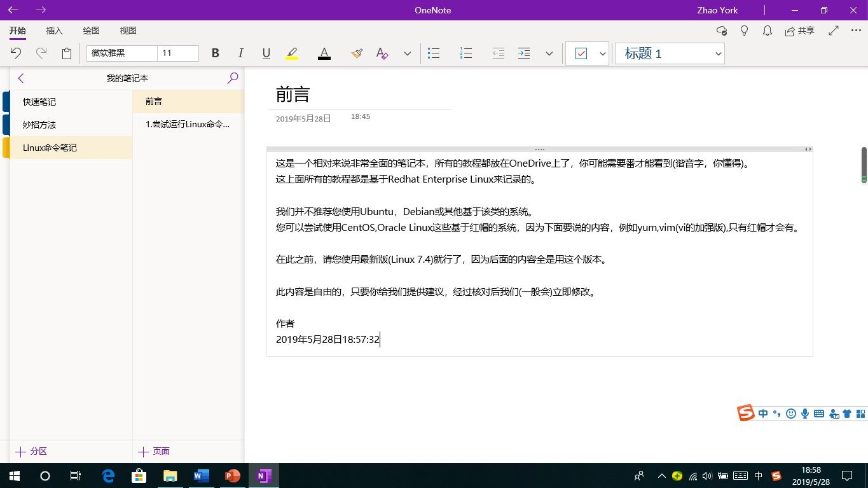The height and width of the screenshot is (488, 868).
Task: Show hidden system tray icons
Action: pyautogui.click(x=661, y=476)
